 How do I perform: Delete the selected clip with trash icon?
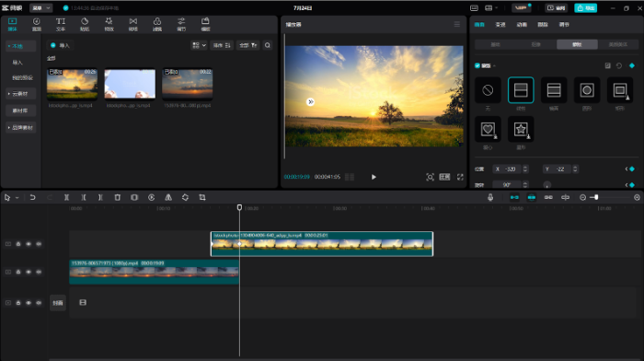(118, 197)
